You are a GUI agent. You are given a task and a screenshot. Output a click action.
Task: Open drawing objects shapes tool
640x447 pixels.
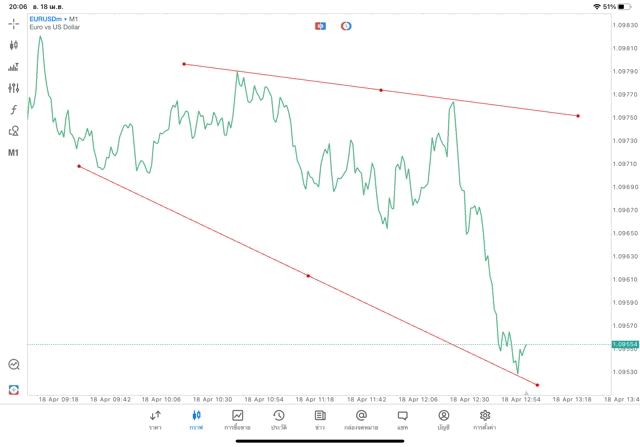[14, 131]
